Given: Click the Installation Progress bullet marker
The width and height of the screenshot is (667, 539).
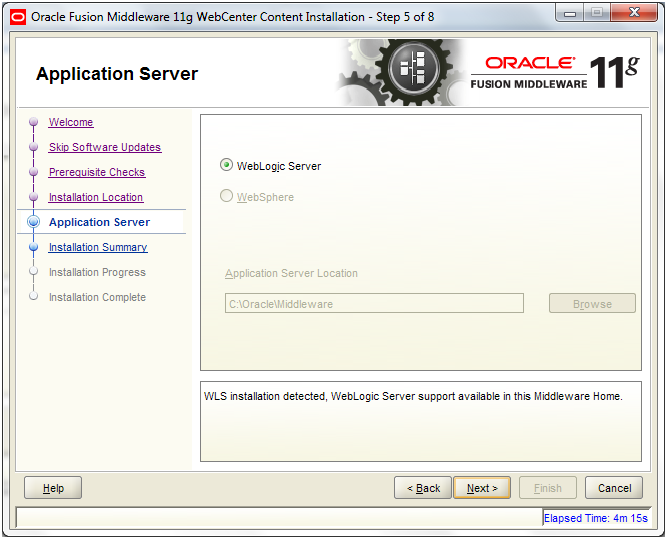Looking at the screenshot, I should tap(34, 271).
